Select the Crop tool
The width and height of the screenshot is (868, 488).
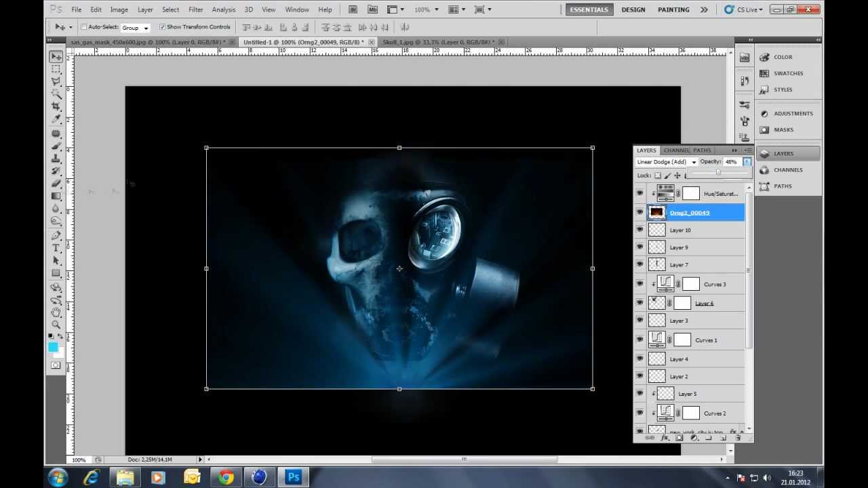click(56, 107)
